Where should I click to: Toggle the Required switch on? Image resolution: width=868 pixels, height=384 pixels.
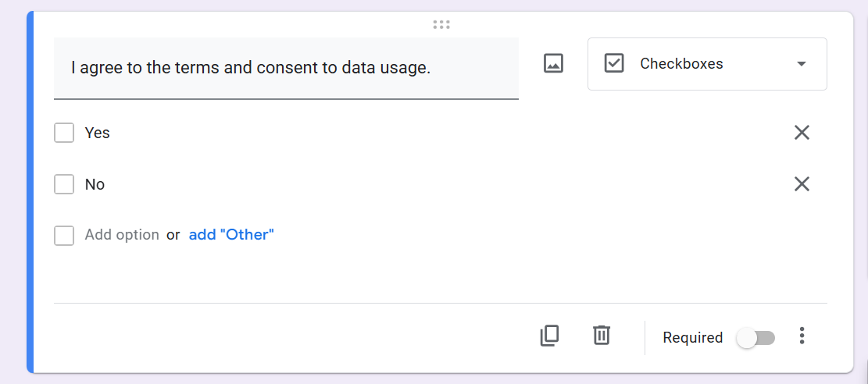click(x=755, y=338)
